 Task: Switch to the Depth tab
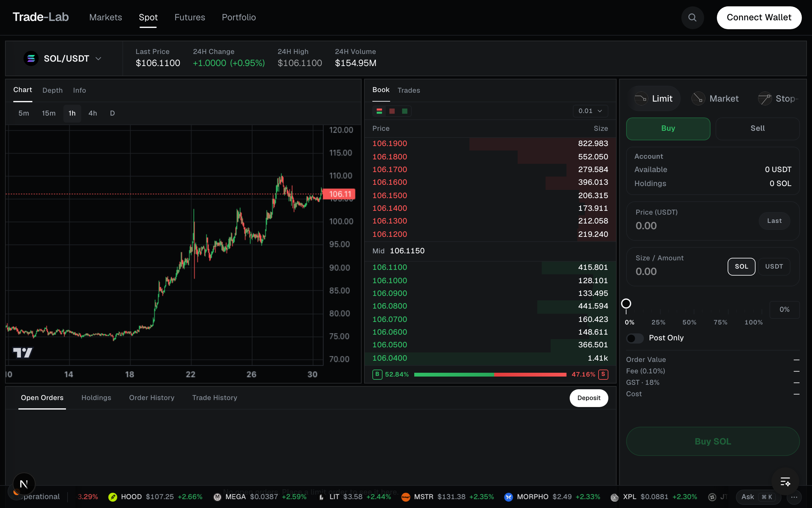click(52, 90)
